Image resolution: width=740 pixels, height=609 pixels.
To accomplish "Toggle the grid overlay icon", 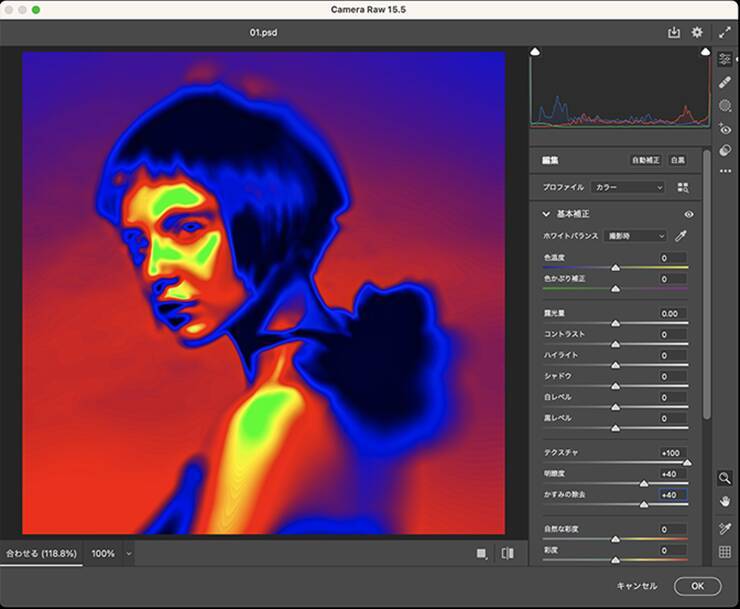I will (725, 551).
